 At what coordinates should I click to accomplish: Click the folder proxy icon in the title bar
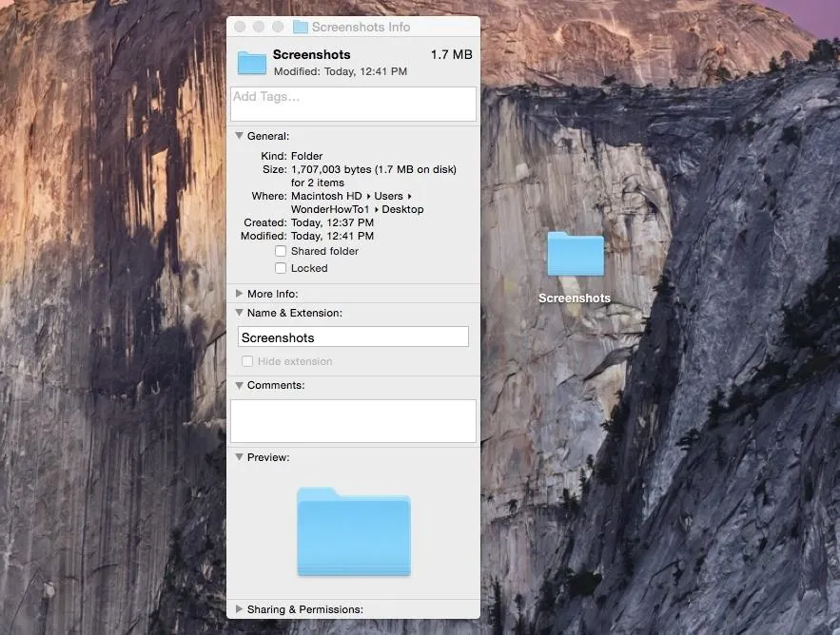301,27
